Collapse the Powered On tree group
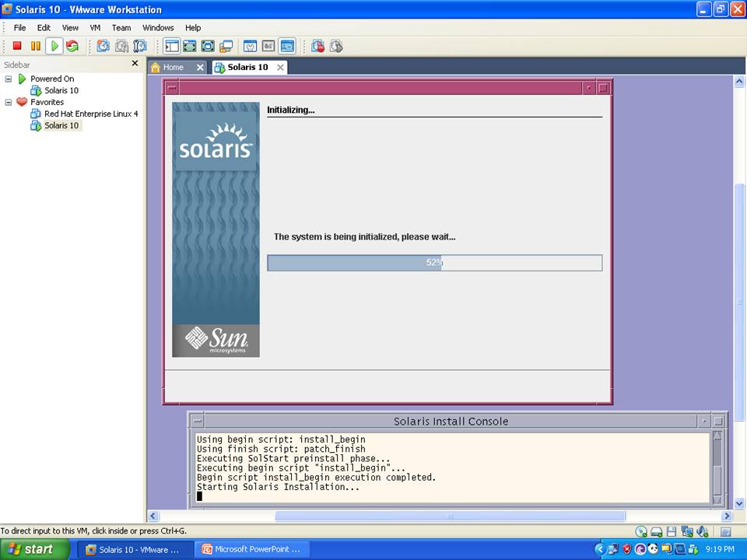 coord(8,79)
